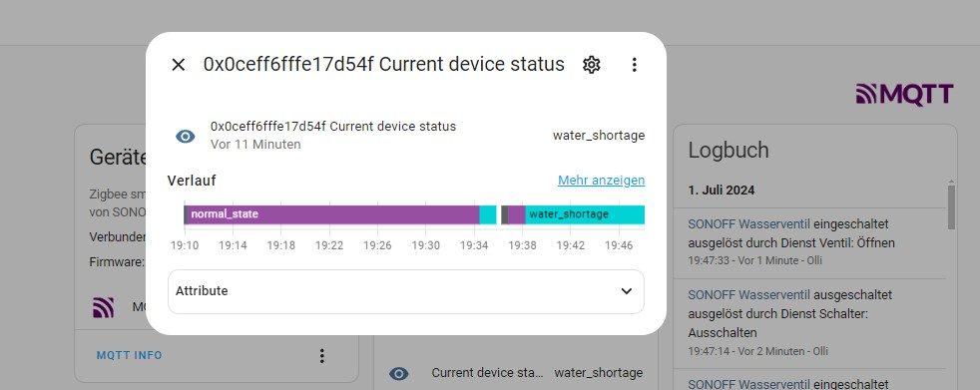Screen dimensions: 980x390
Task: Open the Mehr anzeigen history link
Action: [601, 181]
